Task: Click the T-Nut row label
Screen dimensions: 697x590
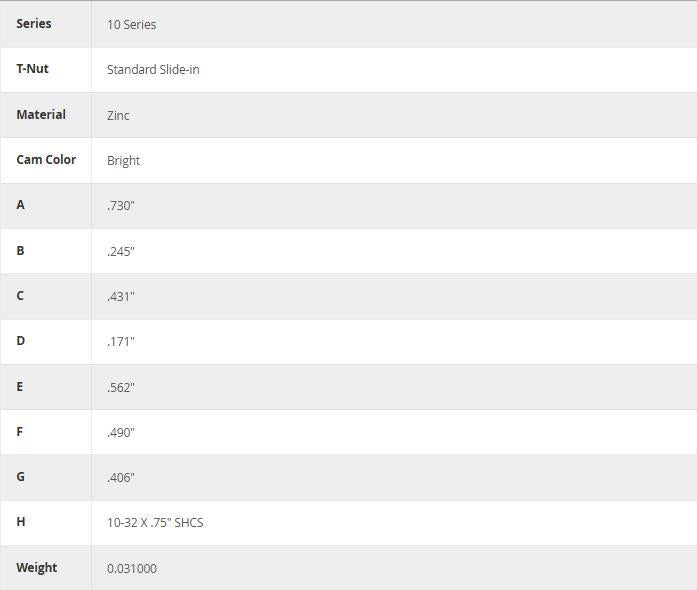Action: 32,69
